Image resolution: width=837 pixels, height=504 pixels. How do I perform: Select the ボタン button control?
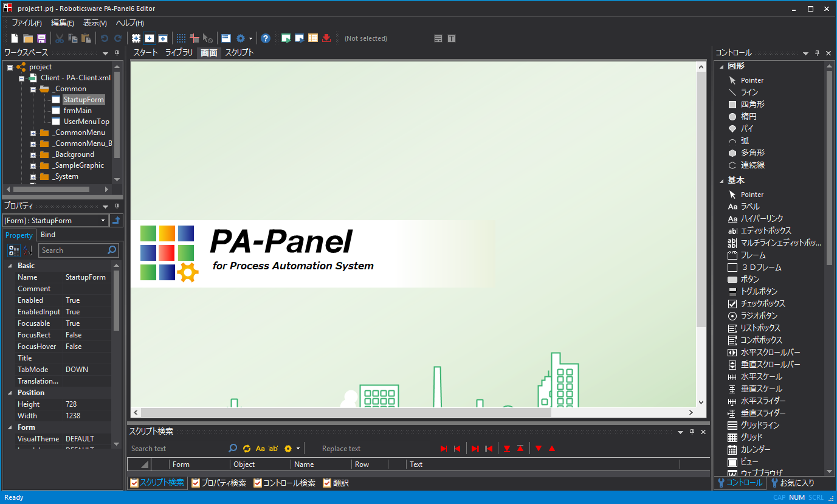[x=743, y=280]
